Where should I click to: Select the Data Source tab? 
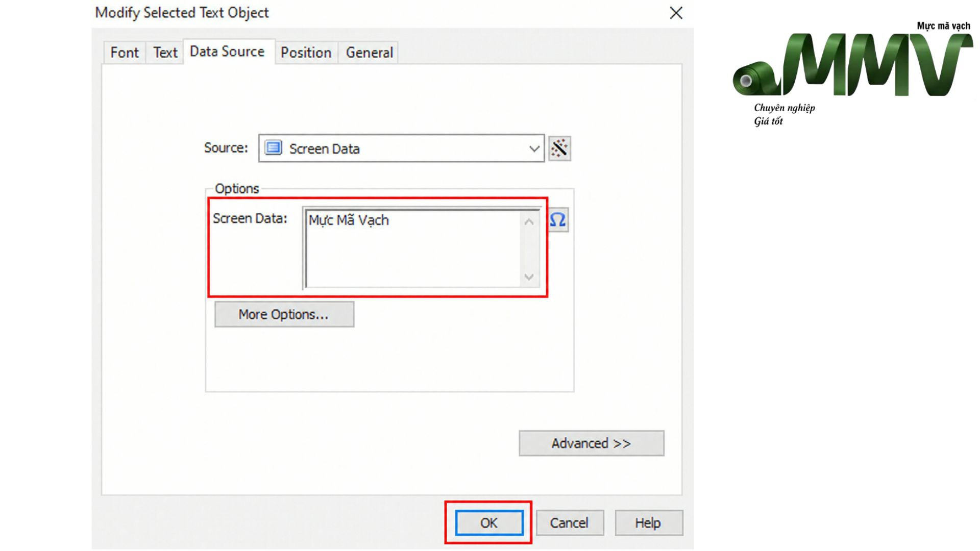tap(228, 52)
